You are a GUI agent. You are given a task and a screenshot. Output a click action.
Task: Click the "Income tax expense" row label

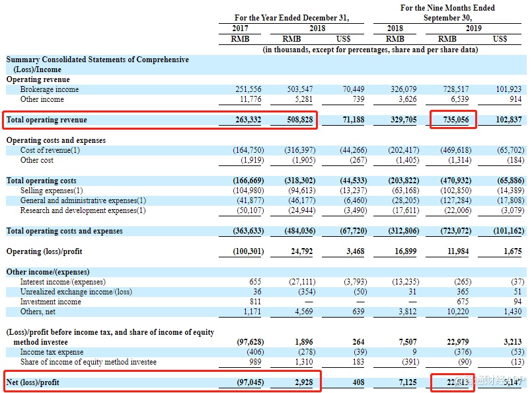[52, 352]
